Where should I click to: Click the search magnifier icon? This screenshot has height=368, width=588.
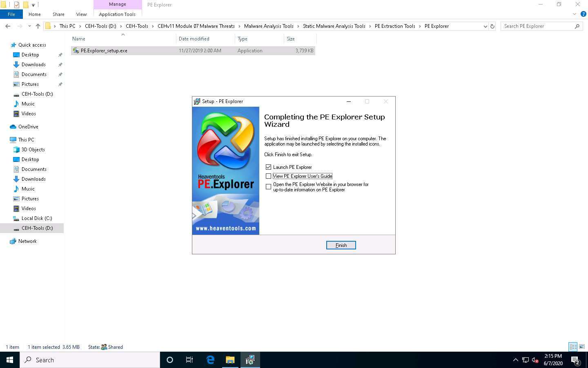click(x=577, y=26)
